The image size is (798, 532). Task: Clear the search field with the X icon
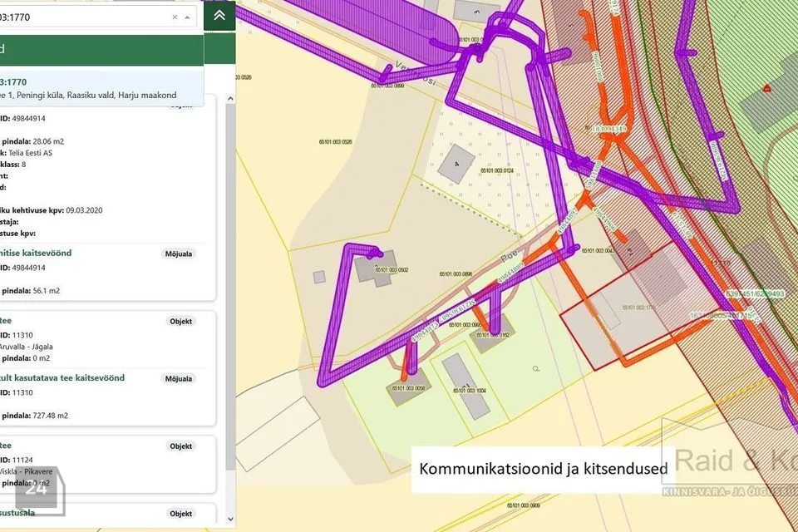pos(174,17)
